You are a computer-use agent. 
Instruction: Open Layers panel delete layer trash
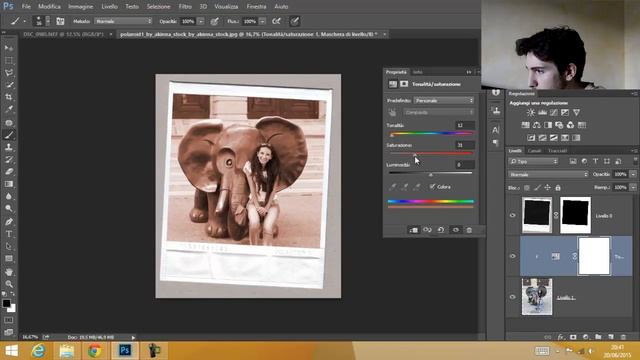tap(623, 337)
